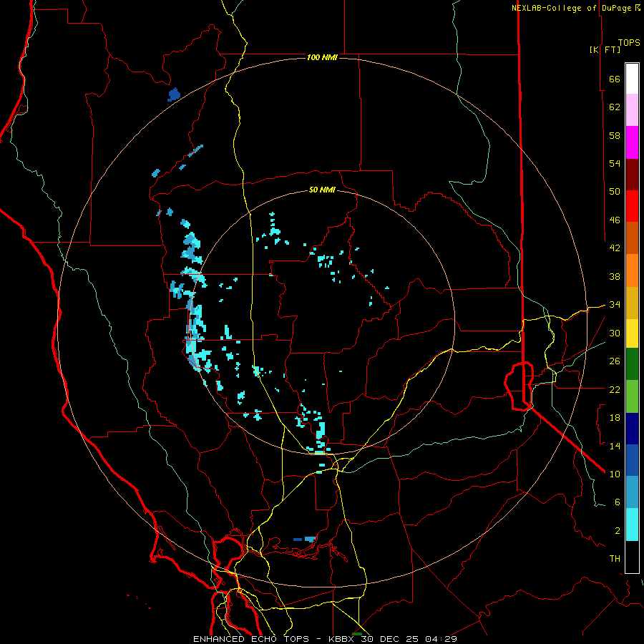Click the legend value '26'
Screen dimensions: 644x644
click(x=615, y=361)
